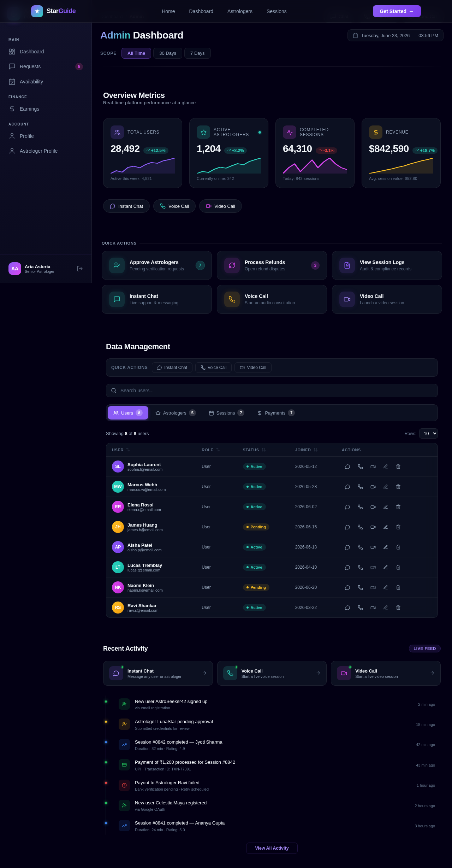Delete Marcus Webb with the trash icon
452x868 pixels.
(398, 487)
